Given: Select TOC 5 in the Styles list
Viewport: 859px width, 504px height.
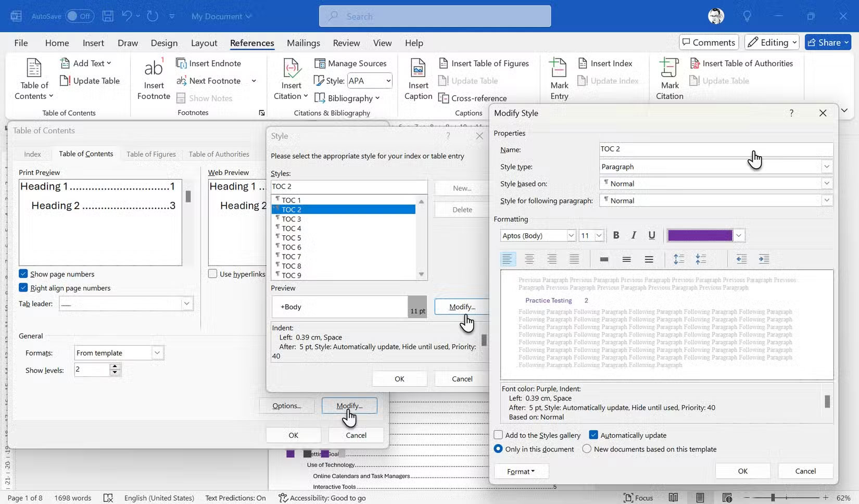Looking at the screenshot, I should click(x=292, y=237).
